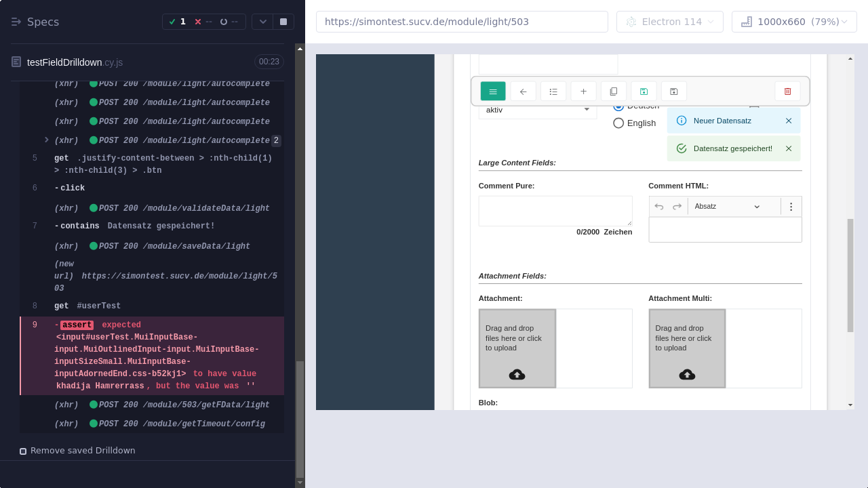Screen dimensions: 868x488
Task: Click the failed tests counter
Action: click(203, 22)
